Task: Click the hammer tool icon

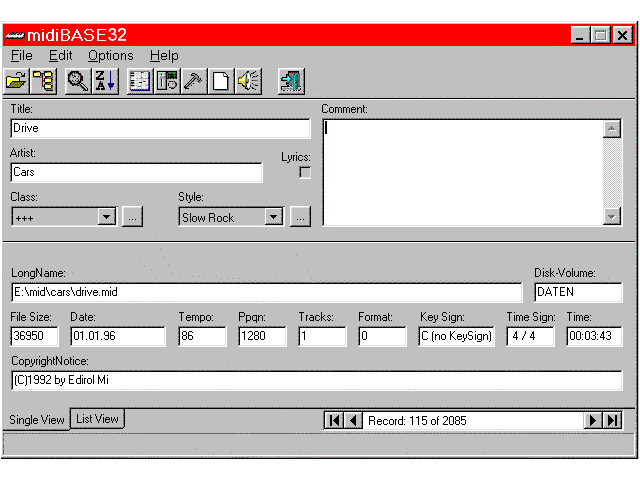Action: click(194, 82)
